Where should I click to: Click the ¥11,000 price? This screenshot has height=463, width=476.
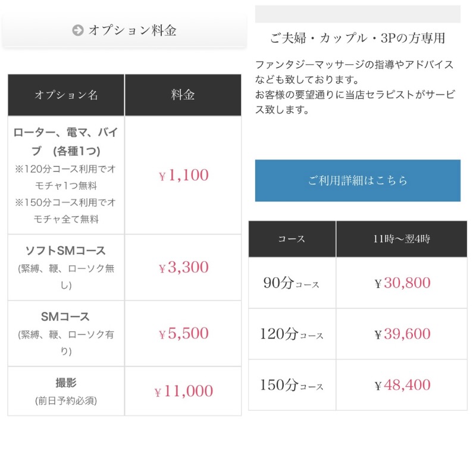point(184,391)
